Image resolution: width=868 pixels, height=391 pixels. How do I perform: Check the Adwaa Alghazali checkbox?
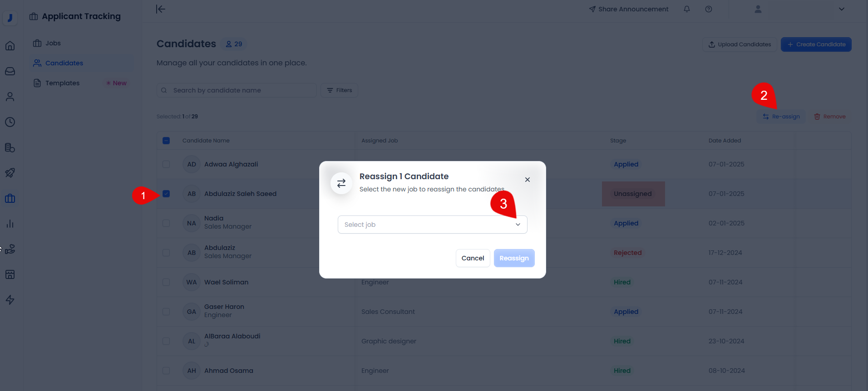pyautogui.click(x=166, y=164)
